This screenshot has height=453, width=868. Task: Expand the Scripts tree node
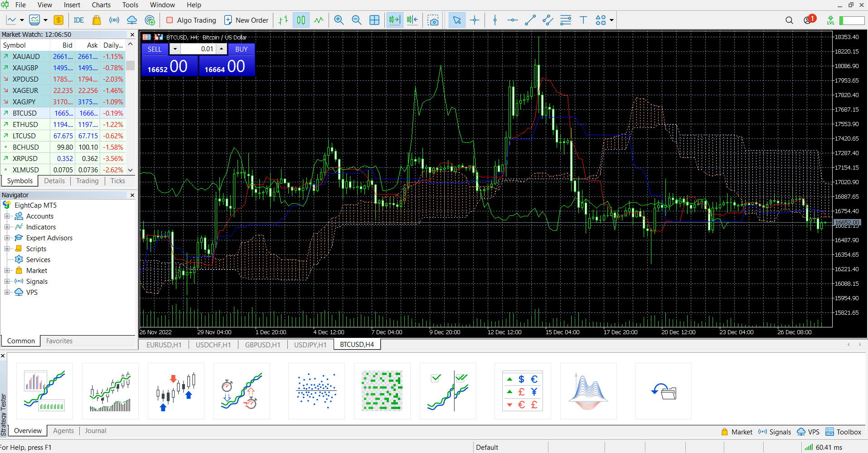pyautogui.click(x=7, y=249)
